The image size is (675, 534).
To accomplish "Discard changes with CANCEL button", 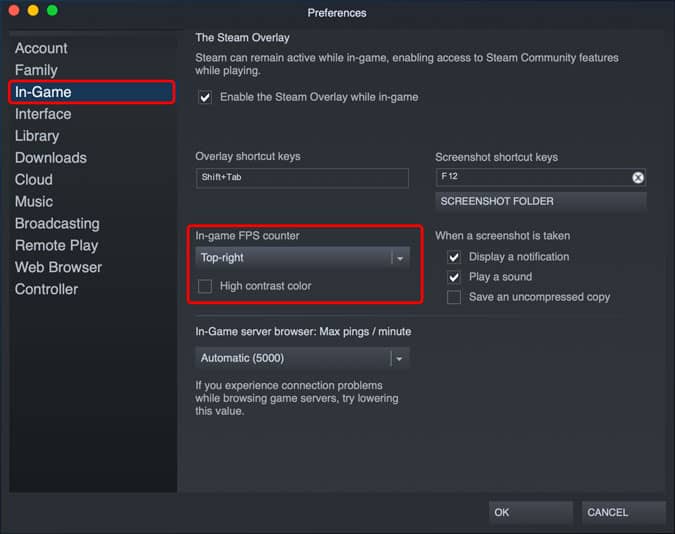I will point(624,512).
